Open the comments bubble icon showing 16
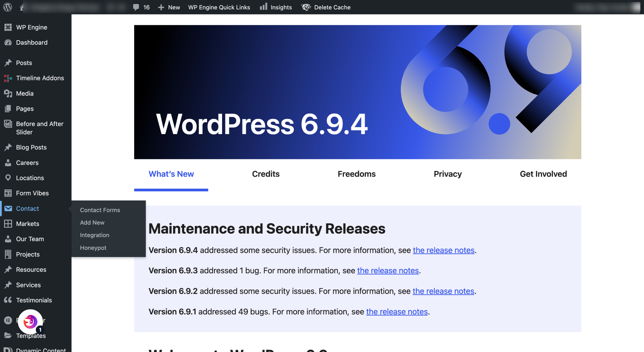The width and height of the screenshot is (644, 352). [x=136, y=7]
